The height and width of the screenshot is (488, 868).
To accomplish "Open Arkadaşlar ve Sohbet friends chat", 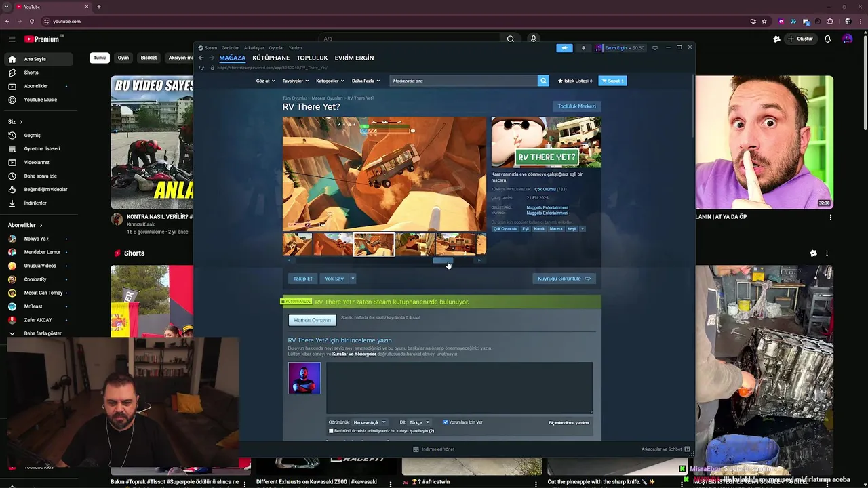I will 666,449.
